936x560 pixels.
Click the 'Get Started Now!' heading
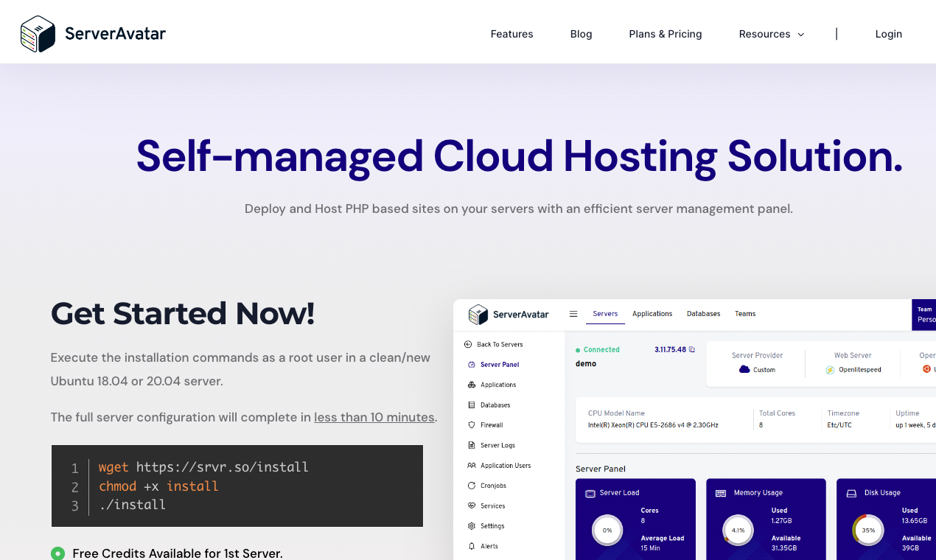(x=183, y=313)
